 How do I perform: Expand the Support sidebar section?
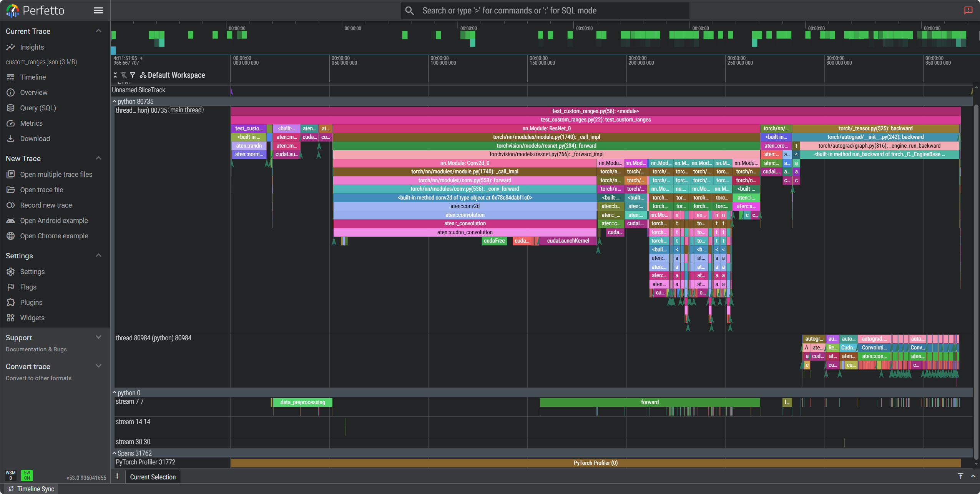[x=98, y=338]
